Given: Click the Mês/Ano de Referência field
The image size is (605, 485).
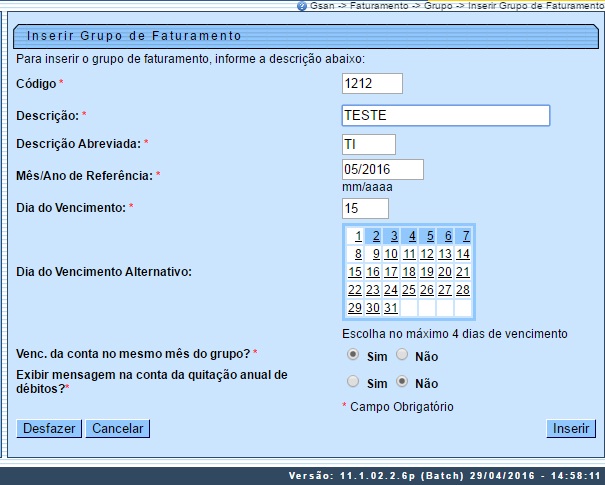Looking at the screenshot, I should point(383,170).
